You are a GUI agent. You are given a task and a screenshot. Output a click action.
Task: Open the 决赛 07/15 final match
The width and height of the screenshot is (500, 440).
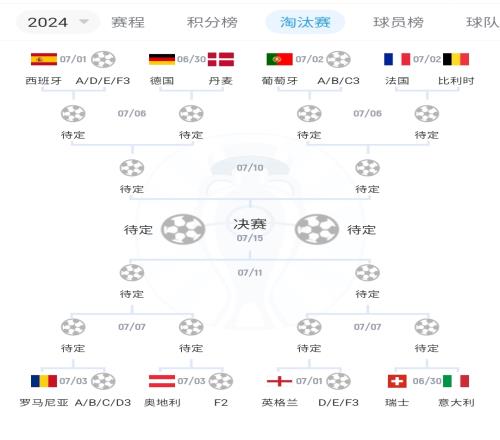[x=250, y=230]
